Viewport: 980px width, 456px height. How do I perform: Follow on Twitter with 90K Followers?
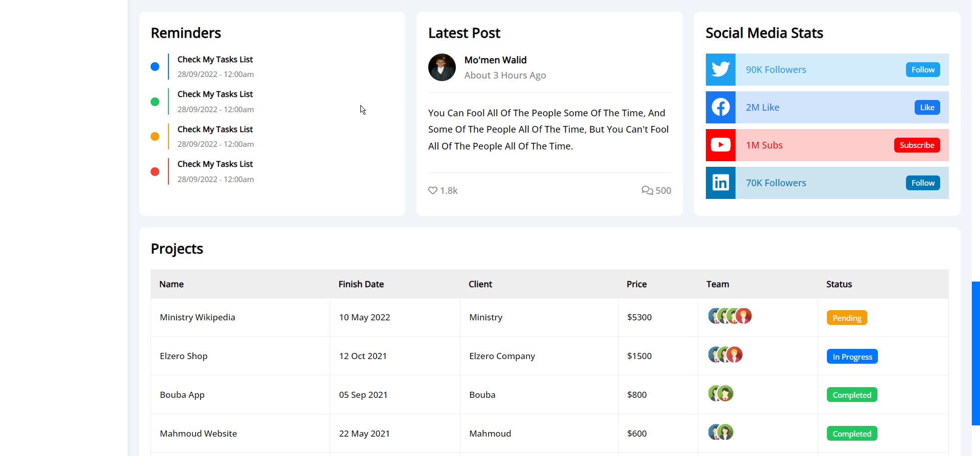922,70
